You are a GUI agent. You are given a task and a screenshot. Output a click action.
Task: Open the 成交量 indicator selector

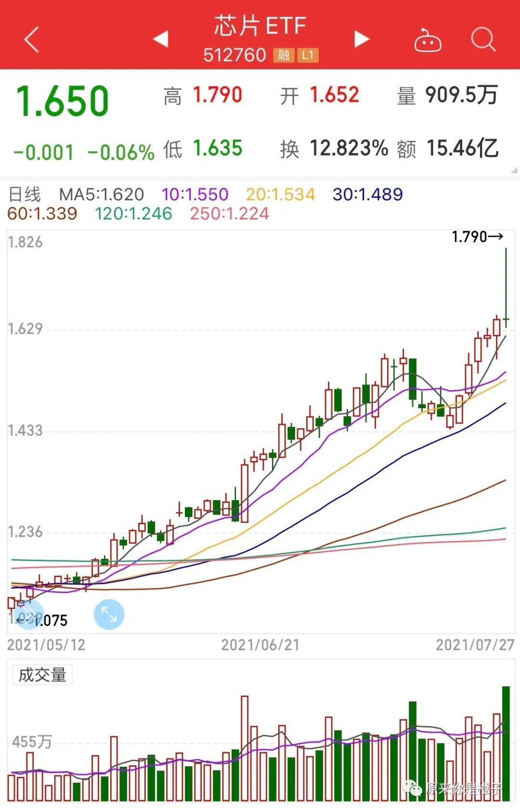tap(42, 675)
